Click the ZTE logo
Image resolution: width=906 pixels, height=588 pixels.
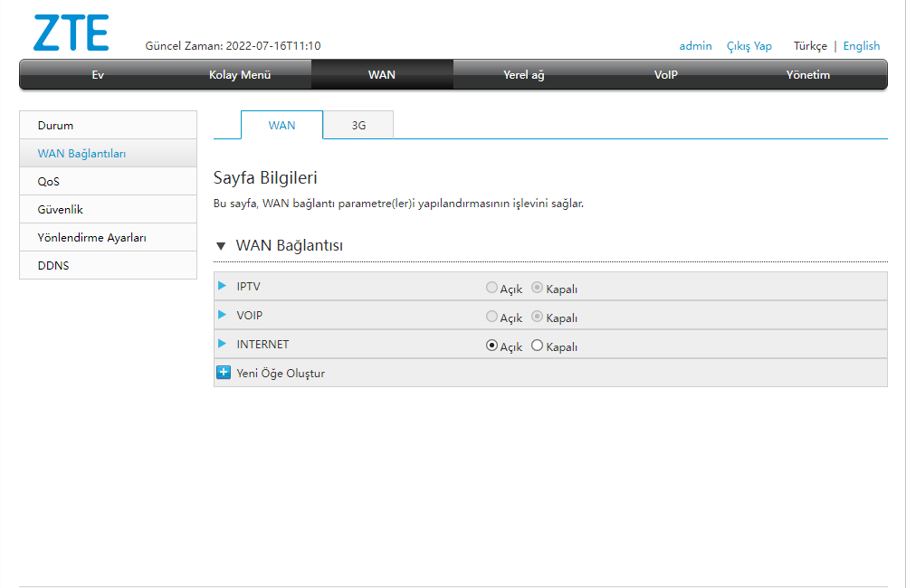coord(72,33)
